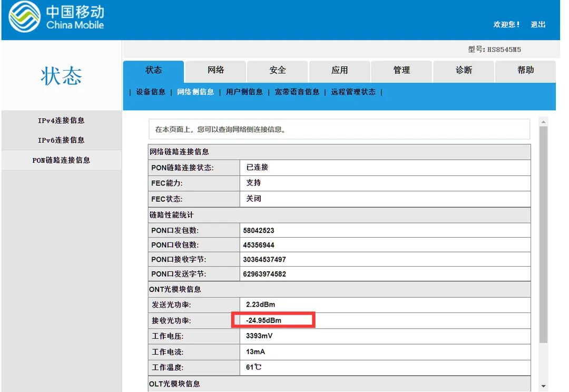Select 用户侧信息 in the submenu
569x392 pixels.
244,92
